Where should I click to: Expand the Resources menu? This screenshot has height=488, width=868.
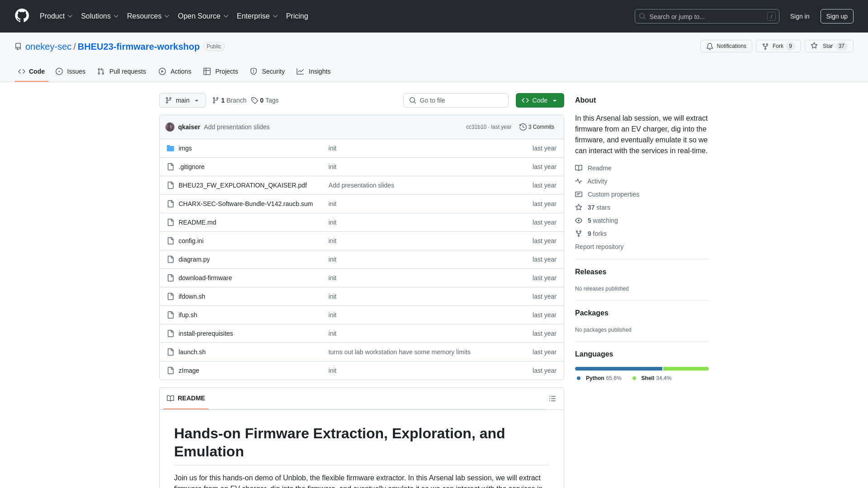pos(148,16)
